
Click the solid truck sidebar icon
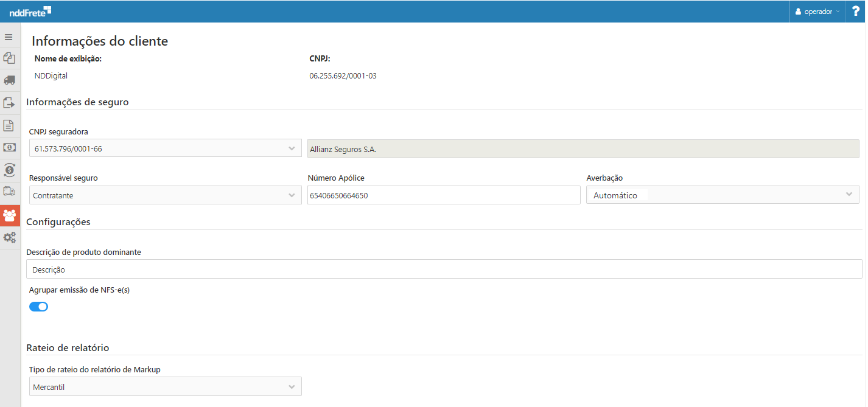point(9,80)
